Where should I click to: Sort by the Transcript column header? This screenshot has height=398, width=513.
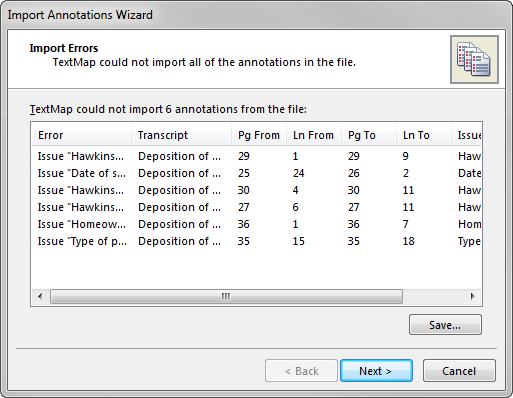coord(181,135)
